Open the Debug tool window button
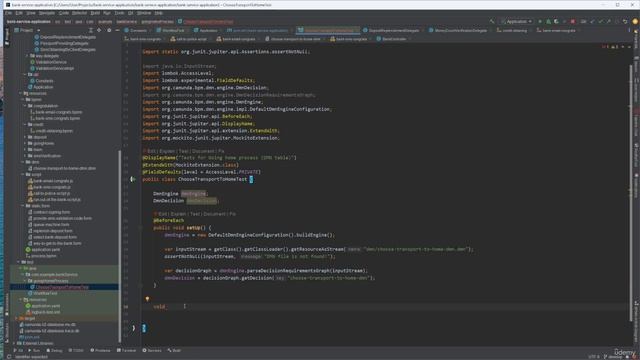640x360 pixels. (x=54, y=351)
